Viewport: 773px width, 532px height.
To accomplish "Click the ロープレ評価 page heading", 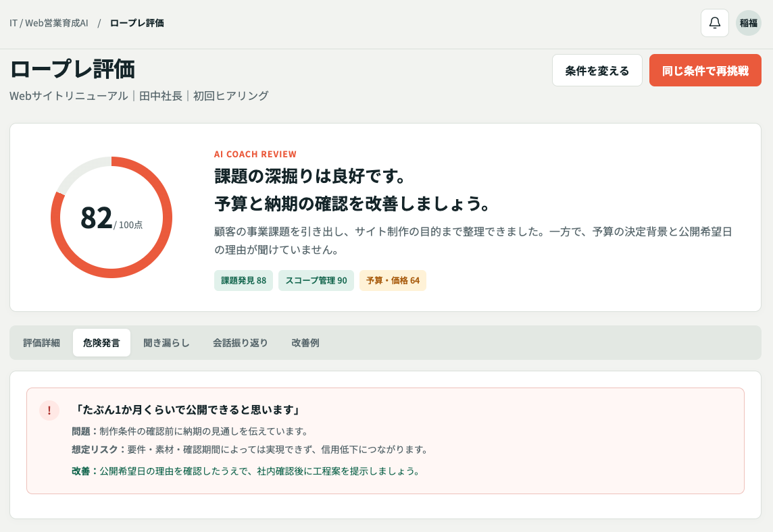I will [72, 69].
